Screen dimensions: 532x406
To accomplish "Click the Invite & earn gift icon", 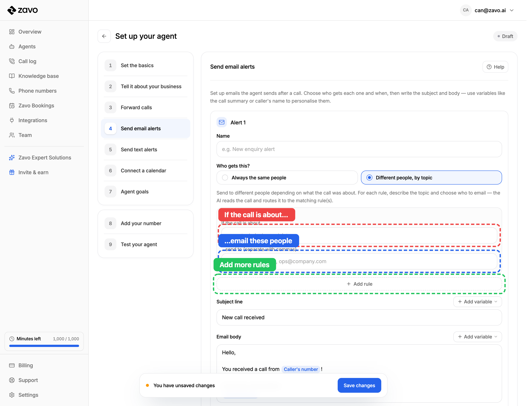I will click(12, 172).
